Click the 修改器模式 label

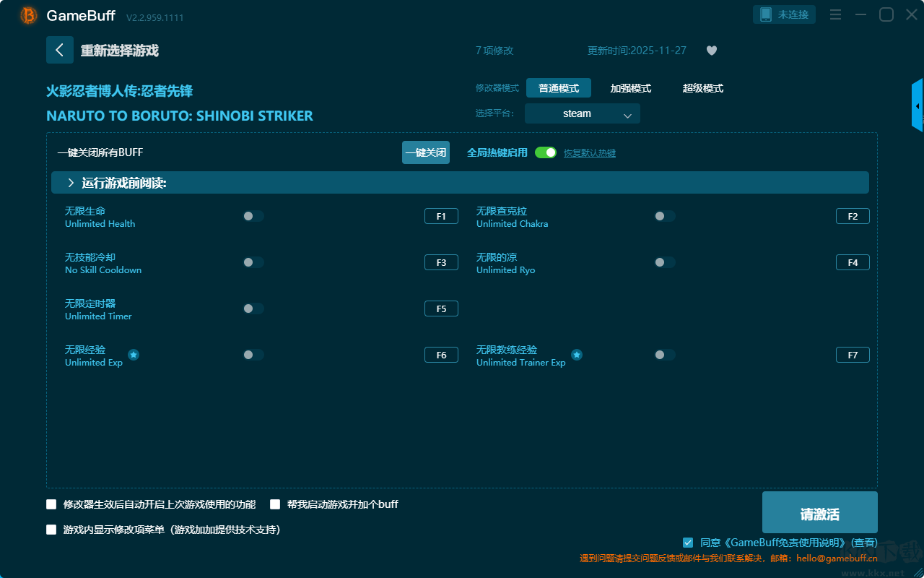point(497,88)
